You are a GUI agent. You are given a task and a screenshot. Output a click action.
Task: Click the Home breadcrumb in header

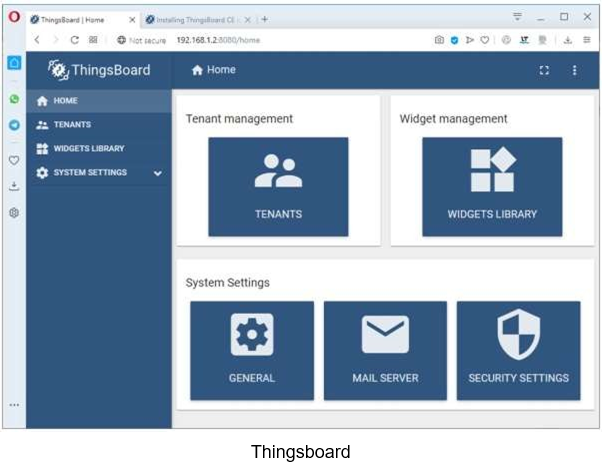(x=214, y=70)
